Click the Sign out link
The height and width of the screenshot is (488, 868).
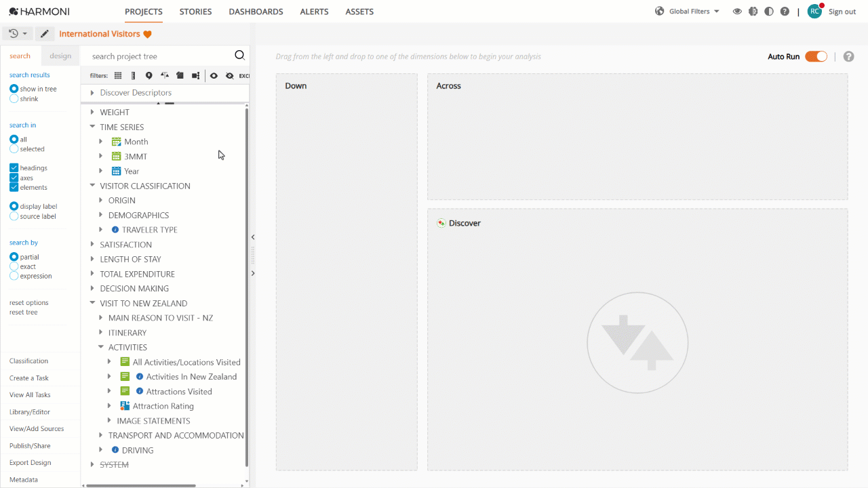(x=842, y=12)
